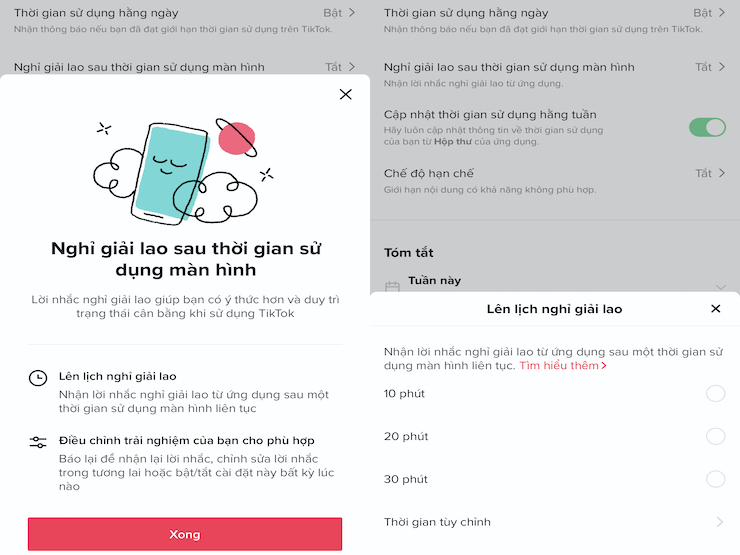Close the Lên lịch nghỉ giải lao sheet
740x555 pixels.
click(x=715, y=309)
